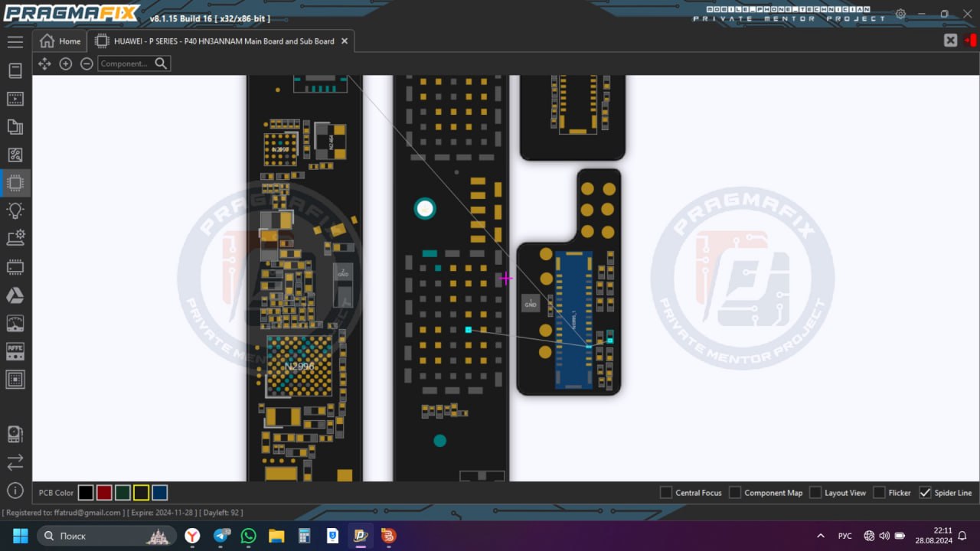The width and height of the screenshot is (980, 551).
Task: Open the hamburger menu in the sidebar
Action: click(15, 42)
